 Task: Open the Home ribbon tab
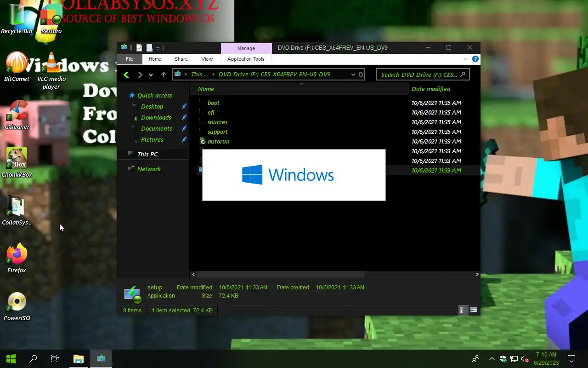click(x=155, y=59)
